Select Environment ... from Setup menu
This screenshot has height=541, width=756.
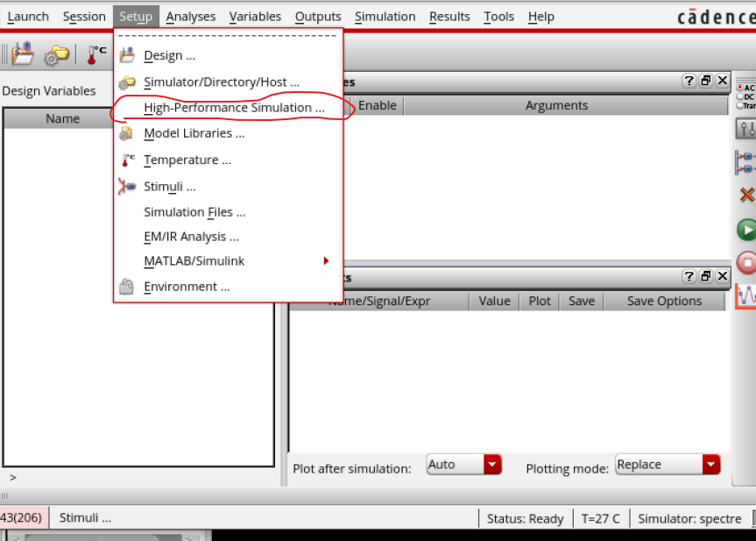pyautogui.click(x=228, y=287)
